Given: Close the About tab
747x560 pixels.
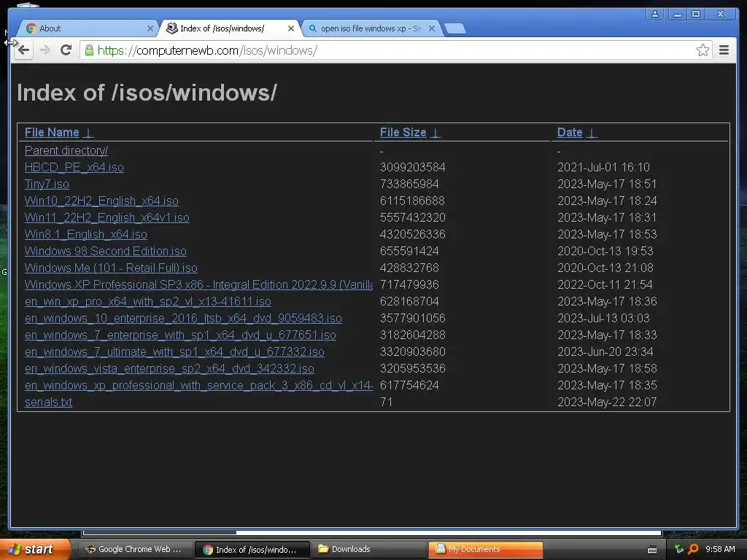Looking at the screenshot, I should coord(150,28).
